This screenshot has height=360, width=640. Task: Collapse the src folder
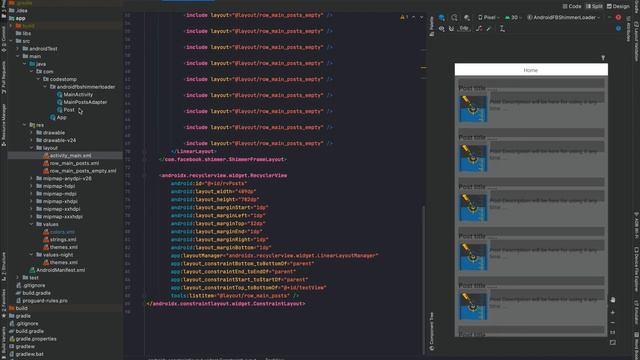pyautogui.click(x=11, y=41)
